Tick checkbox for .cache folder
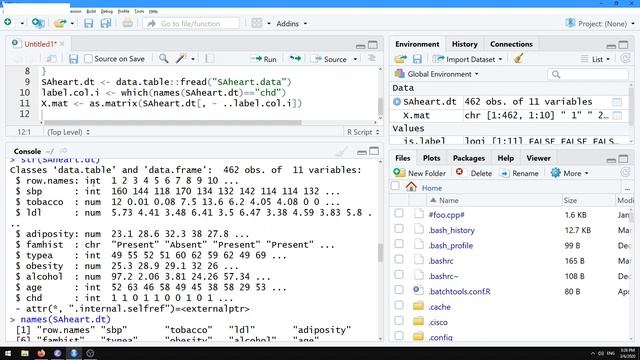This screenshot has width=640, height=360. click(399, 305)
